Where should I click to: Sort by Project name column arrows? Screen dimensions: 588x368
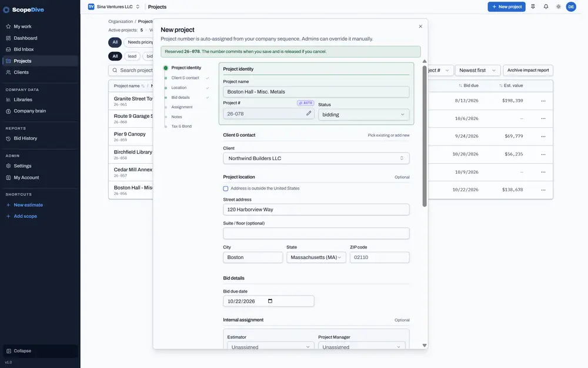tap(143, 86)
